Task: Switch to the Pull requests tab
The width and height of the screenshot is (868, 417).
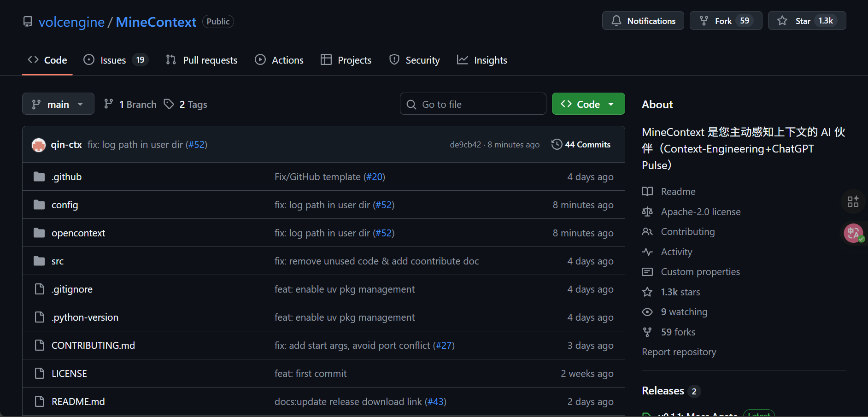Action: click(x=202, y=60)
